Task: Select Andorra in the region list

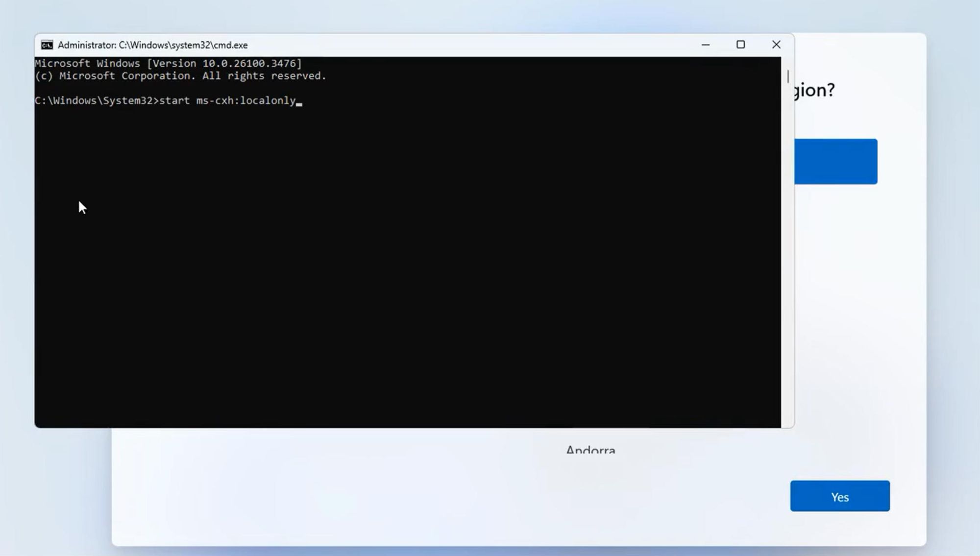Action: [590, 450]
